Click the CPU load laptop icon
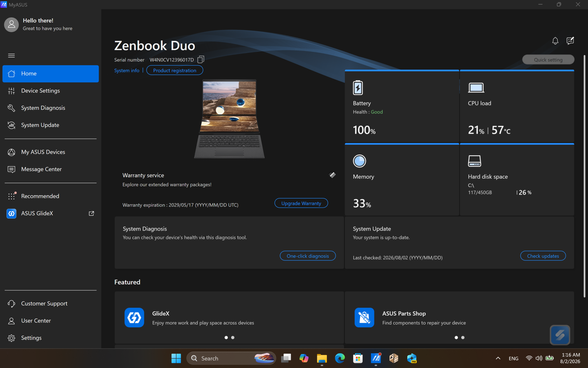Image resolution: width=588 pixels, height=368 pixels. [x=476, y=88]
